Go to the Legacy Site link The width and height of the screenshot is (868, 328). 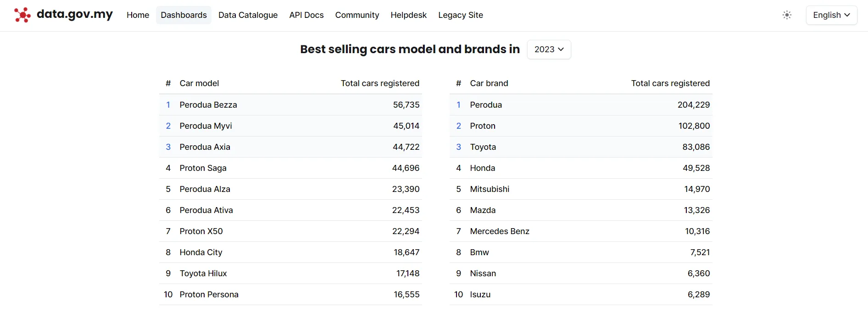pyautogui.click(x=460, y=15)
